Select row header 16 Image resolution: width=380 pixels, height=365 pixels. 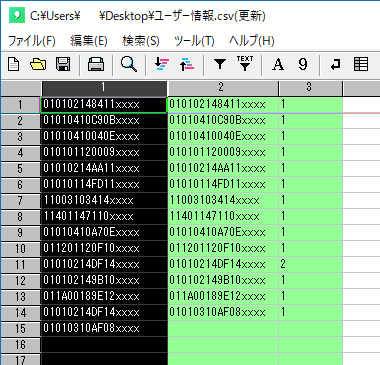[21, 345]
